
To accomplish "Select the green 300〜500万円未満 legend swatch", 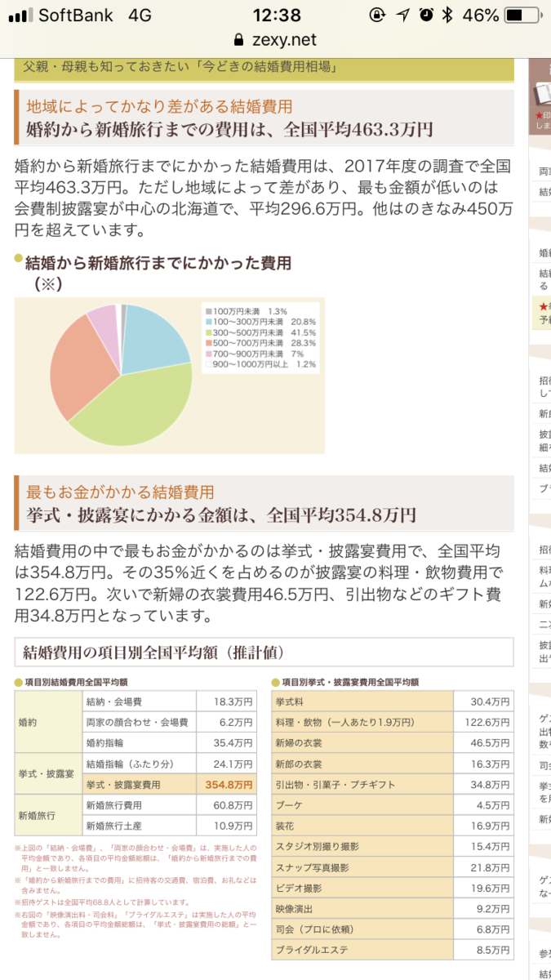I will [x=207, y=333].
